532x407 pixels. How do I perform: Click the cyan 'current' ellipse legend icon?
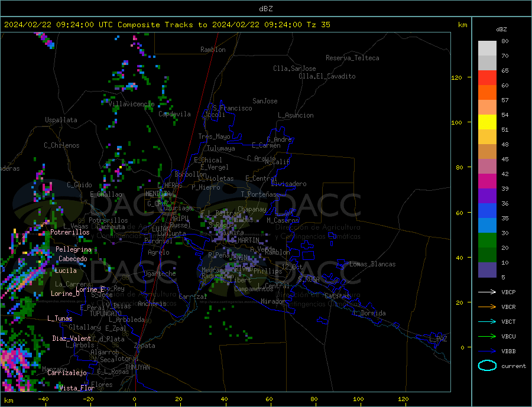(487, 366)
